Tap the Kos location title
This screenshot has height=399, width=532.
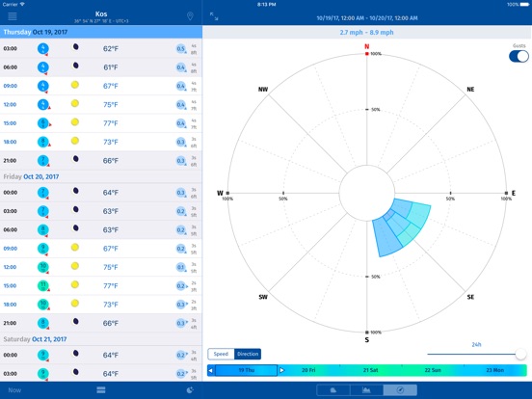pos(101,13)
